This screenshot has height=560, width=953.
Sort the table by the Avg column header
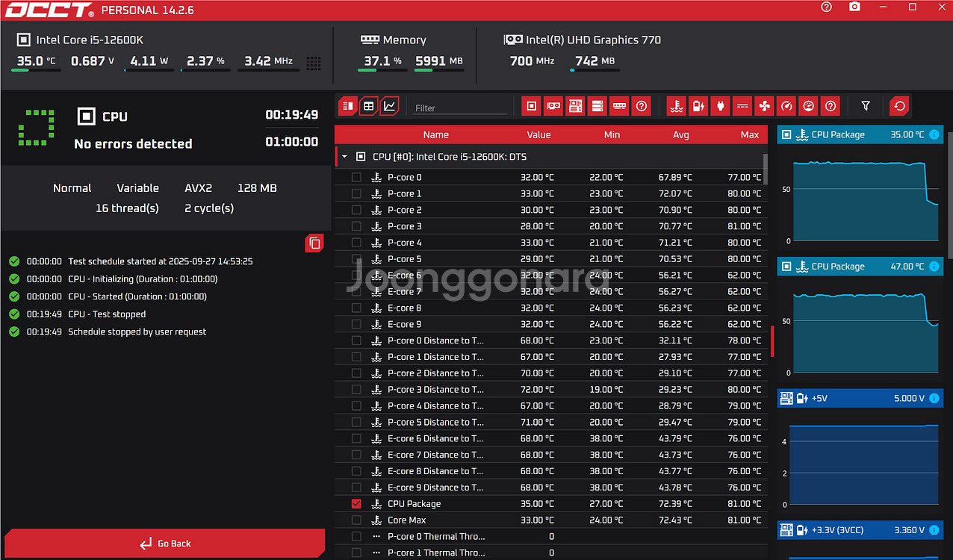pos(680,135)
